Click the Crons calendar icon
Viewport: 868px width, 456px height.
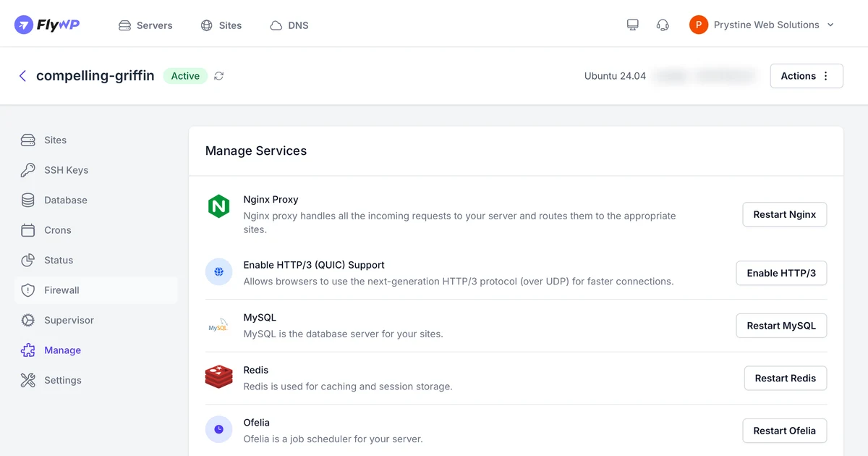coord(28,230)
